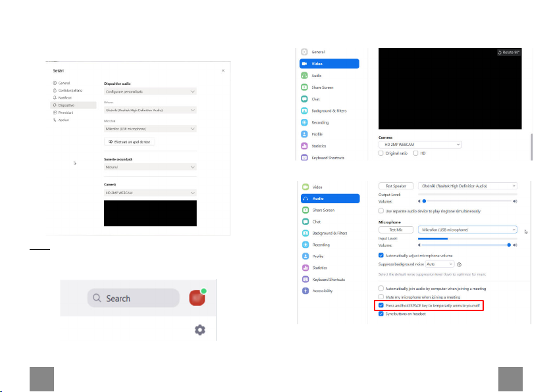Open Chat in Zoom Video-settings window sidebar
Image resolution: width=553 pixels, height=392 pixels.
click(x=311, y=99)
